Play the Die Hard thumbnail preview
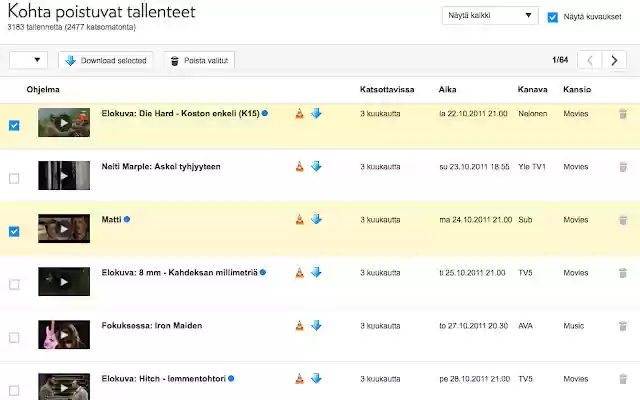Screen dimensions: 640x400 point(64,122)
